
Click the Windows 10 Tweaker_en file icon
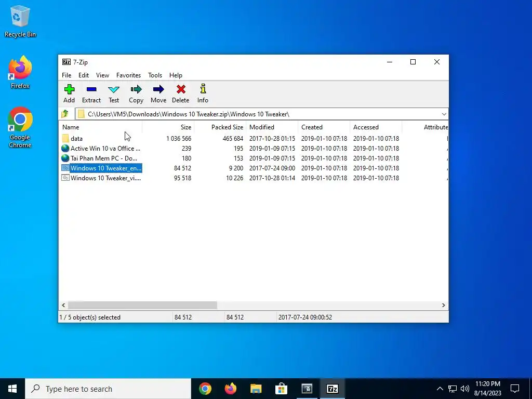point(65,168)
